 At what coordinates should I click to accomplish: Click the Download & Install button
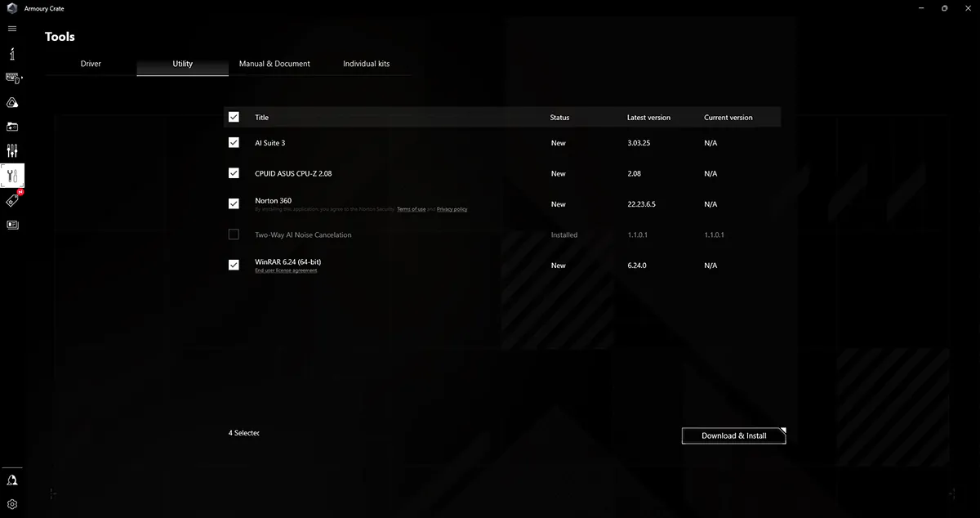pyautogui.click(x=734, y=435)
